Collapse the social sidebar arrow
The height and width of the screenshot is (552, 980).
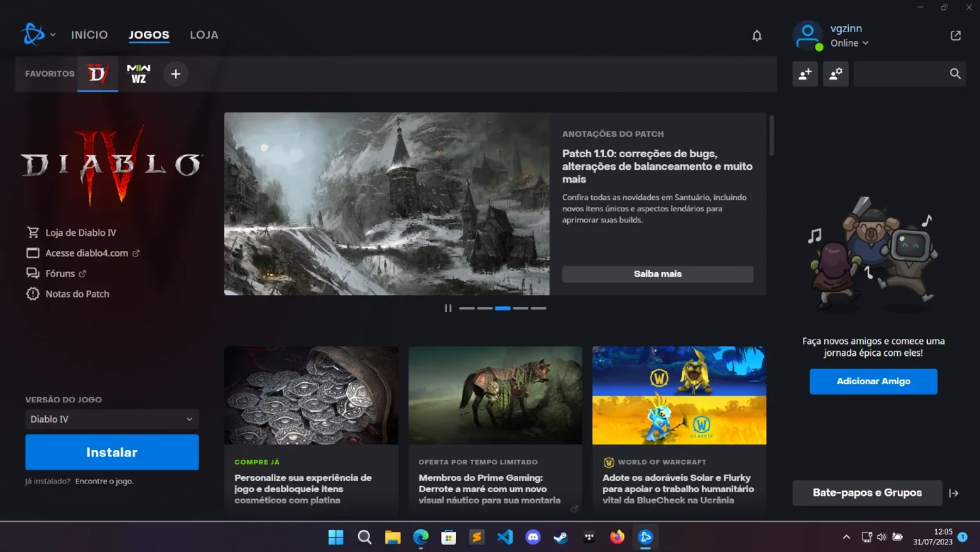pyautogui.click(x=954, y=494)
